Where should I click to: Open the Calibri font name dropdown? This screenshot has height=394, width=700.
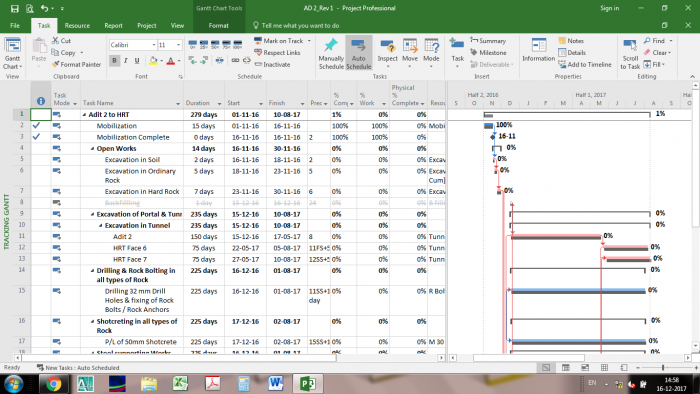154,45
